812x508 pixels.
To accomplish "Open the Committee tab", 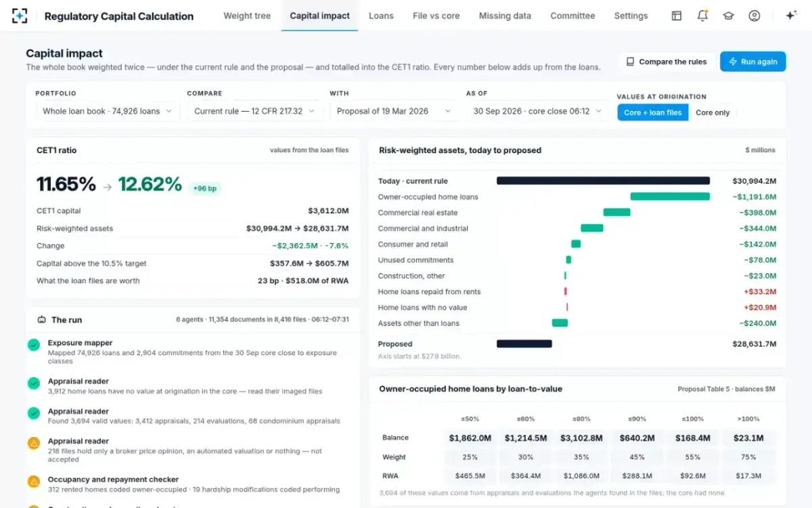I will [572, 16].
